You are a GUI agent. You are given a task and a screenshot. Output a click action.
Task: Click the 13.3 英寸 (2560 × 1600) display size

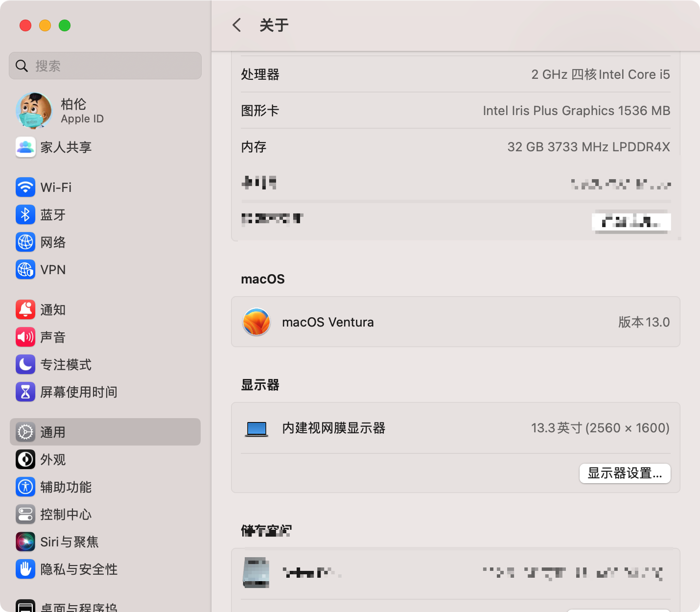pos(601,428)
